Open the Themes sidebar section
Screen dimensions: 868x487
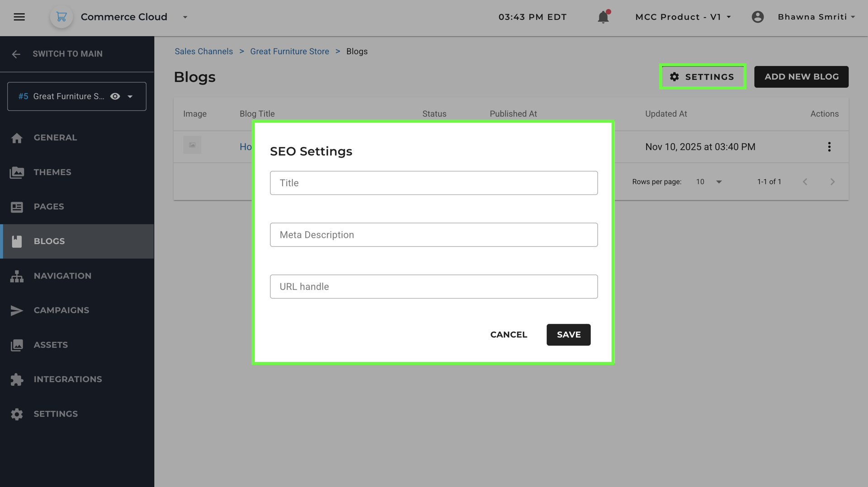click(x=52, y=172)
